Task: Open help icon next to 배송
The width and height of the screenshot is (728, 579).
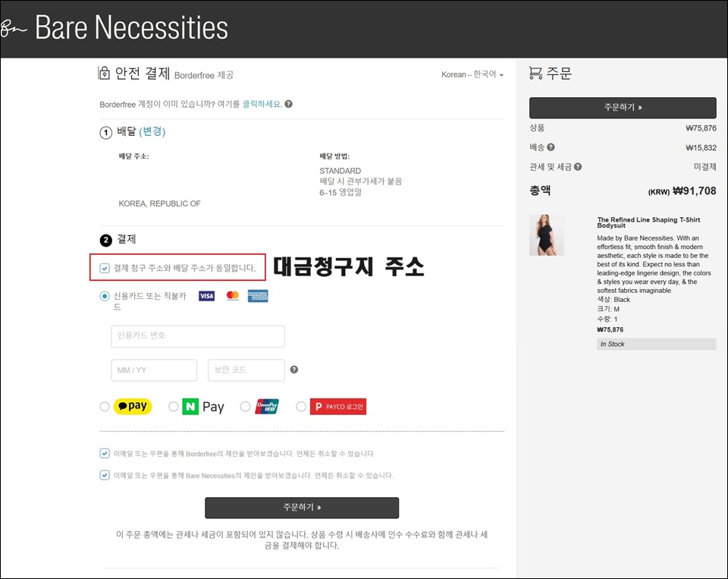Action: [x=551, y=147]
